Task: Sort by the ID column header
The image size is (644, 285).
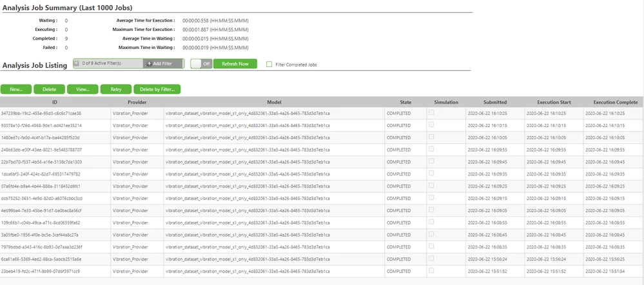Action: (55, 103)
